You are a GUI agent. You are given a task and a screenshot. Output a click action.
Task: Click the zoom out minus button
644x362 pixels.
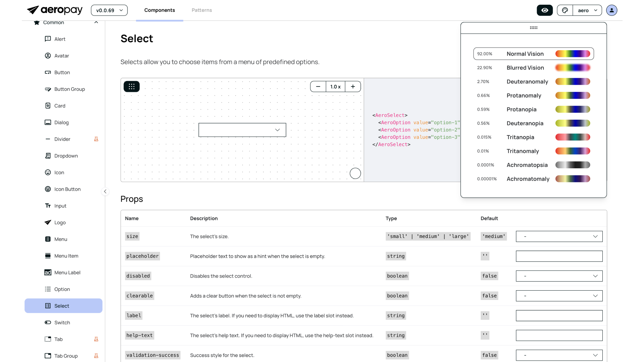click(318, 86)
